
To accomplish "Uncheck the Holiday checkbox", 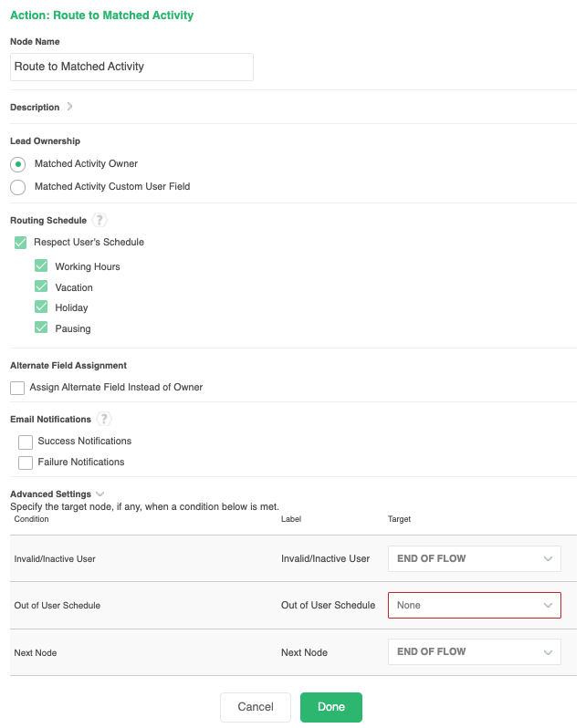I will pyautogui.click(x=41, y=307).
